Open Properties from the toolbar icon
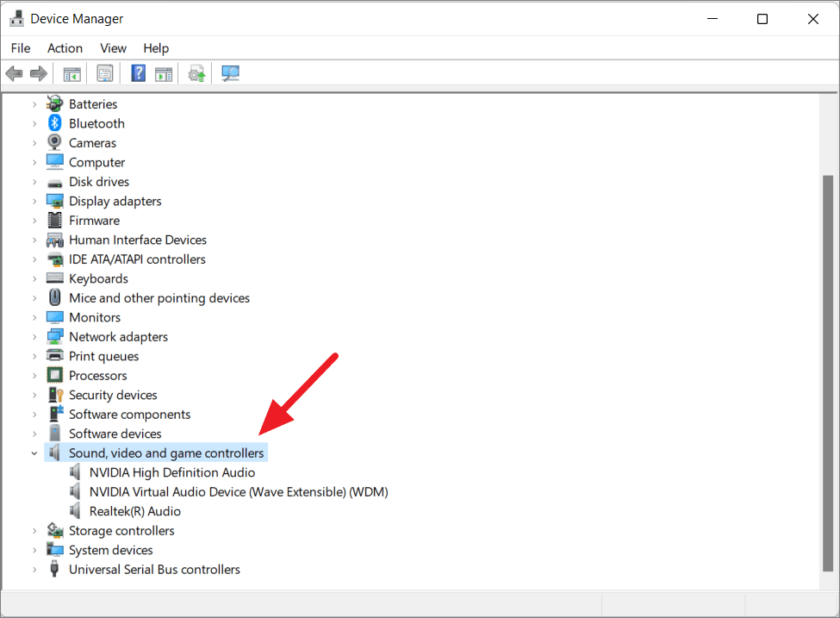 pos(104,73)
